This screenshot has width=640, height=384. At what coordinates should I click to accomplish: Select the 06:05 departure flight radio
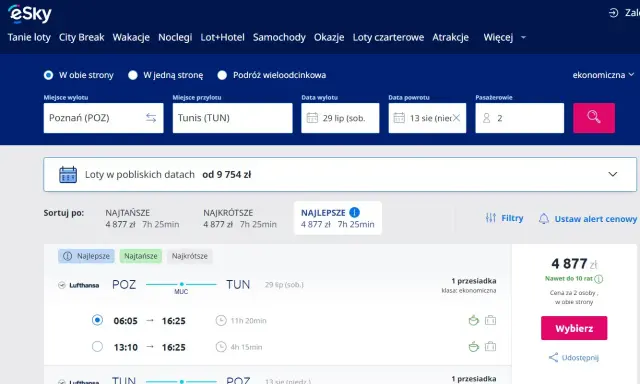pos(97,320)
